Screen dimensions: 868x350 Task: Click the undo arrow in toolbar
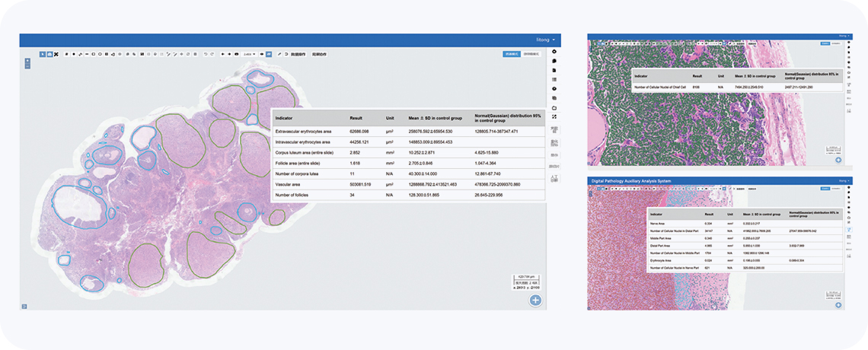pos(204,54)
